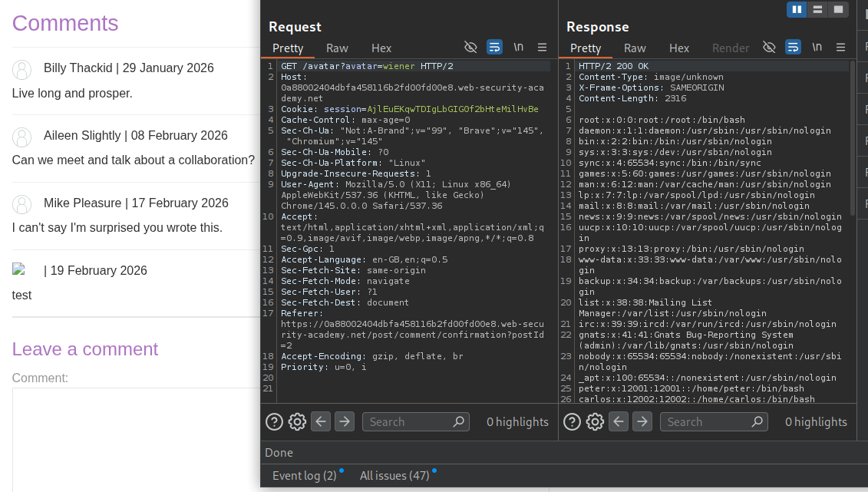Click the Request panel help icon
The width and height of the screenshot is (868, 492).
(x=274, y=421)
